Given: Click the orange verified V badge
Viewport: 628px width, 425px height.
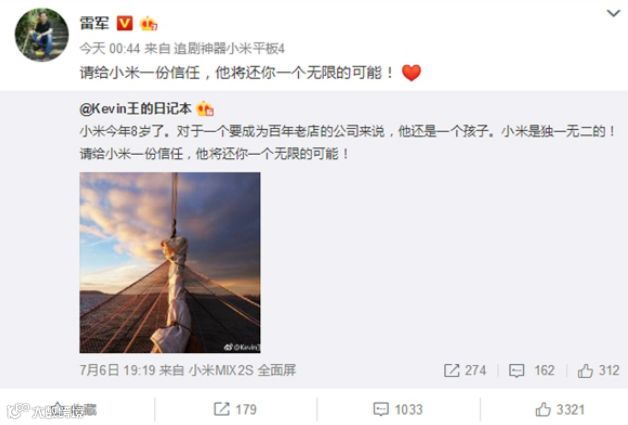Looking at the screenshot, I should 124,23.
